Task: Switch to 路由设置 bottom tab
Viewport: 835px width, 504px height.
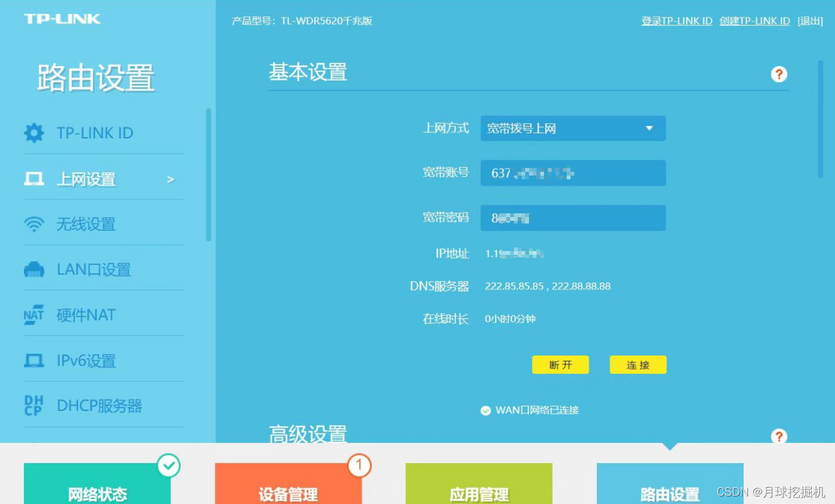Action: pyautogui.click(x=670, y=484)
